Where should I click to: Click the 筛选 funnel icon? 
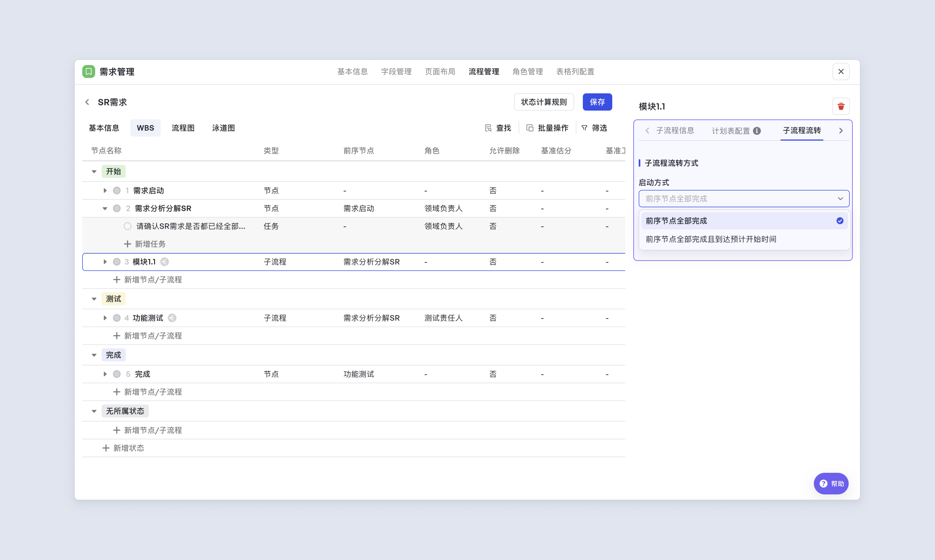pos(584,128)
